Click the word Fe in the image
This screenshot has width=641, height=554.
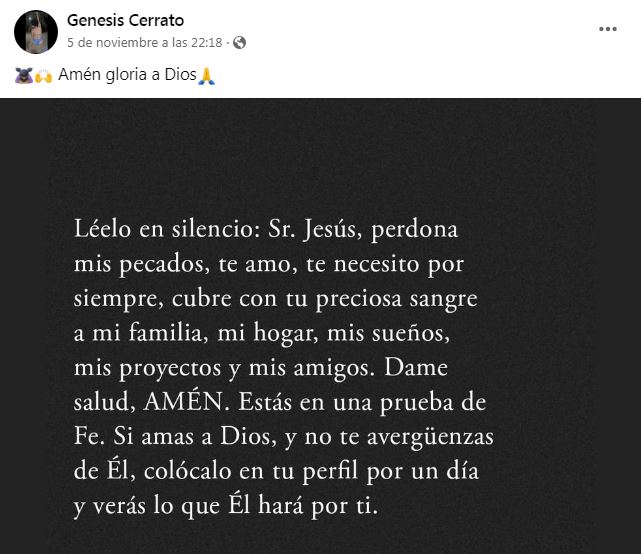tap(88, 438)
